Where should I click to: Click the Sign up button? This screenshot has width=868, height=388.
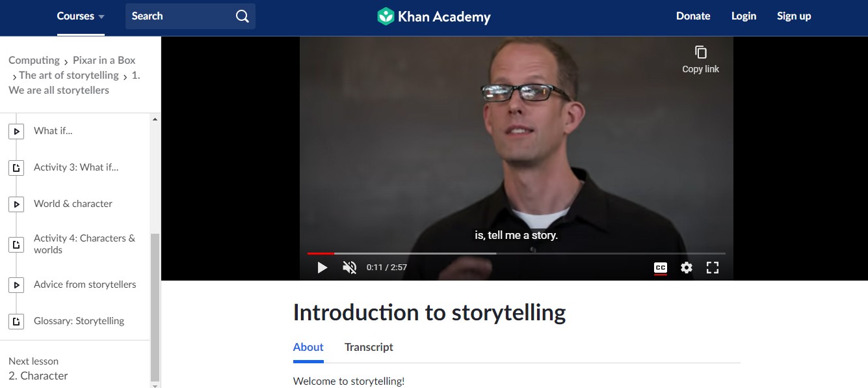click(794, 16)
